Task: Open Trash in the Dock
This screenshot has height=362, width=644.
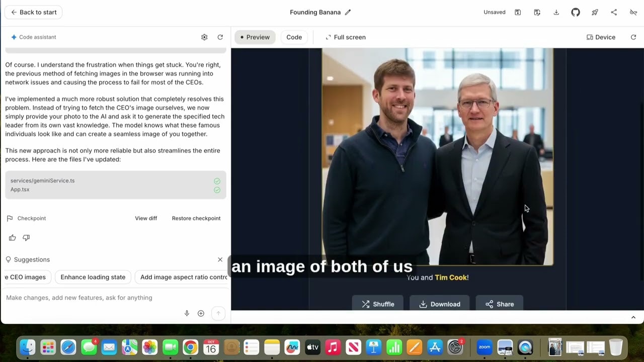Action: pyautogui.click(x=616, y=347)
